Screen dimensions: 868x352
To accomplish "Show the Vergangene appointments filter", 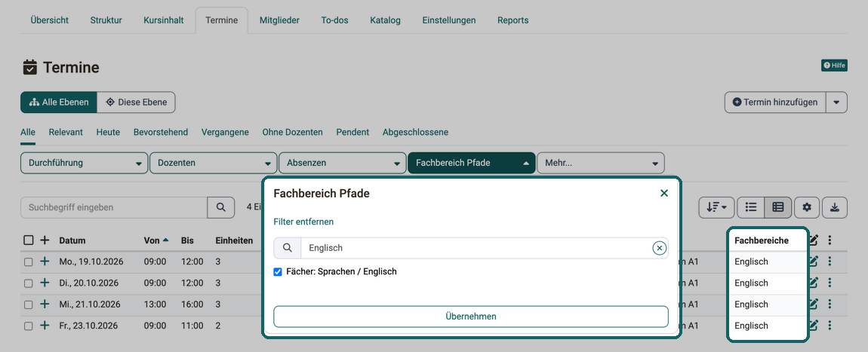I will (226, 133).
